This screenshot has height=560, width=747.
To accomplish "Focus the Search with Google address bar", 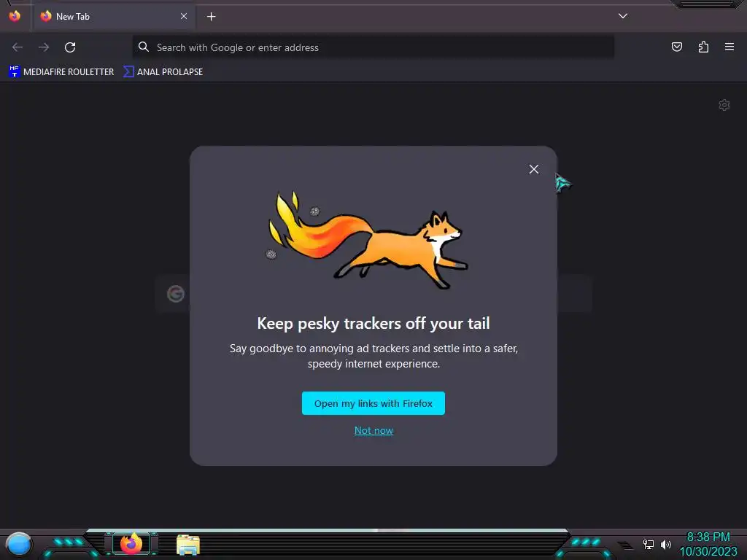I will pos(373,47).
